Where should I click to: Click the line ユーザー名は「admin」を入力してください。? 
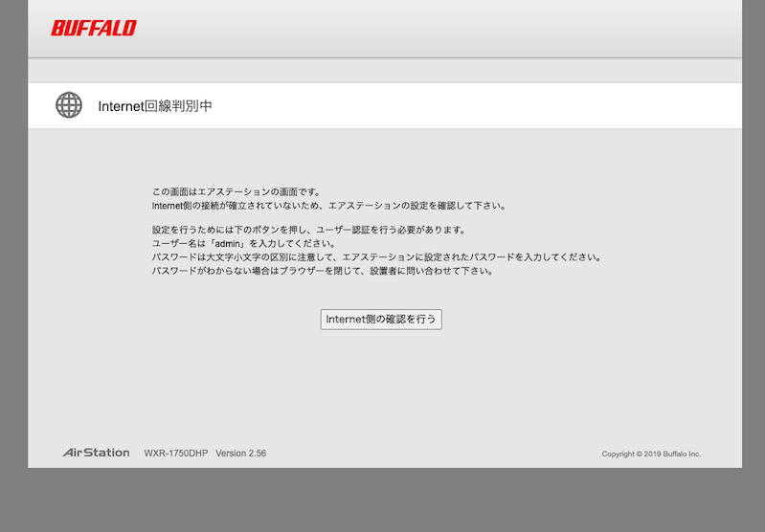(244, 243)
